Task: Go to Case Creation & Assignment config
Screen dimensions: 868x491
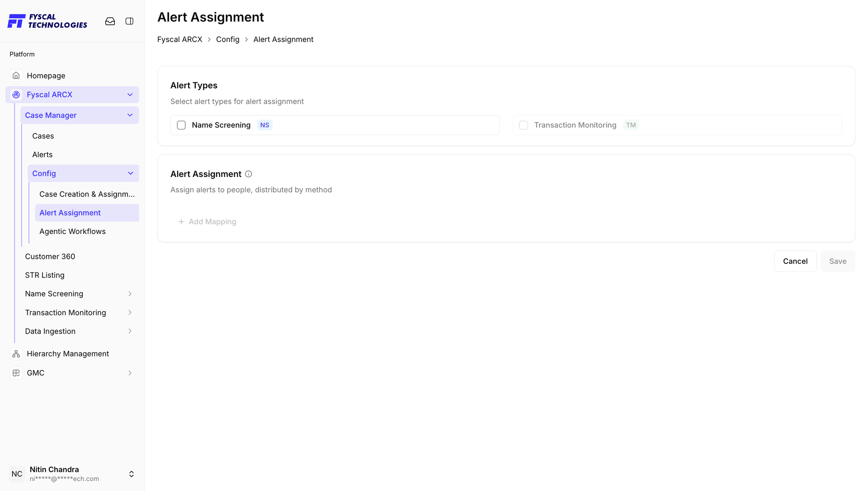Action: [x=87, y=194]
